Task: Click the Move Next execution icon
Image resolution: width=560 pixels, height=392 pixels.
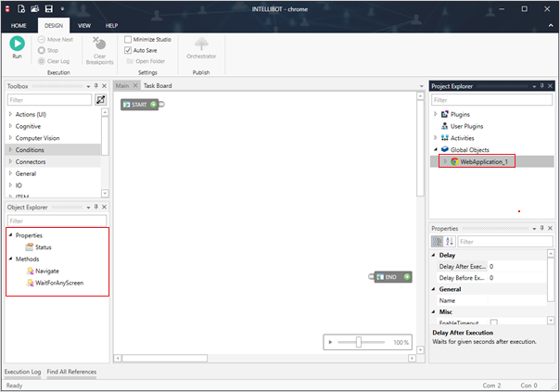Action: pos(42,39)
